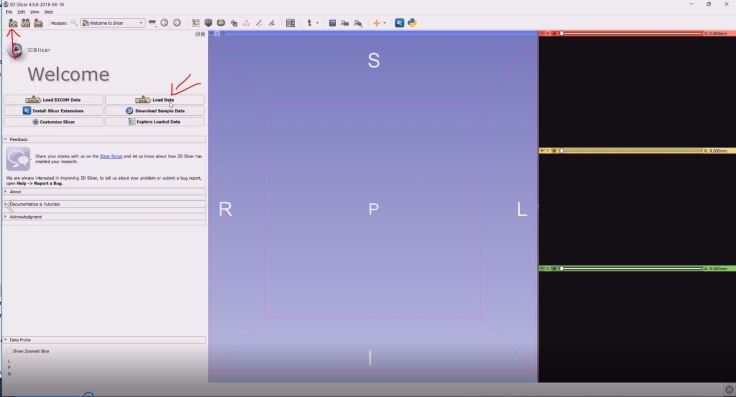Screen dimensions: 736x397
Task: Open the Help menu
Action: click(48, 12)
